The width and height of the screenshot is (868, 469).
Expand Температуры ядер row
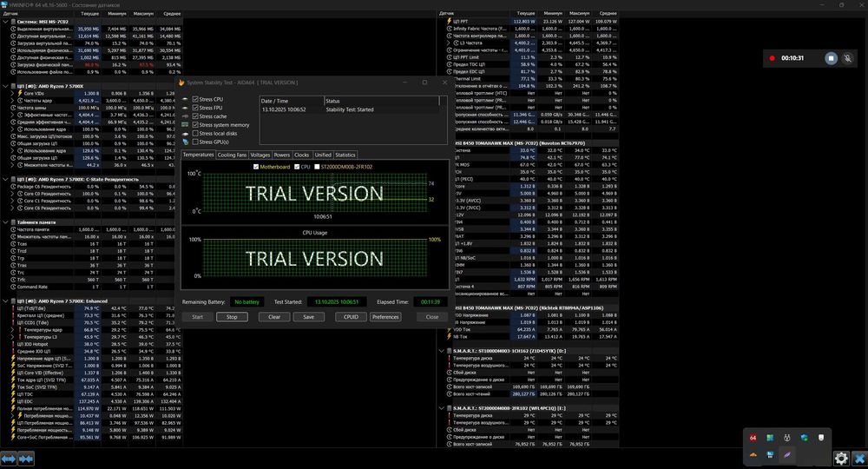point(13,329)
